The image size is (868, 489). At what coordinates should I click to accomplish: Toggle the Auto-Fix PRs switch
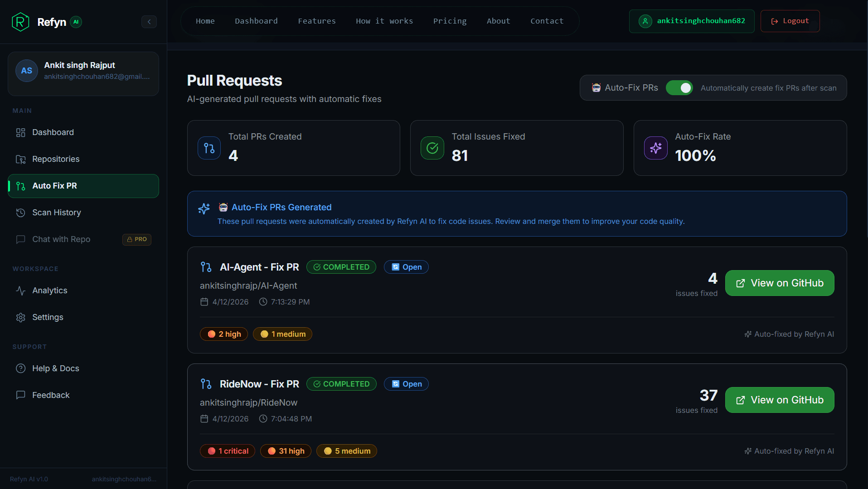pyautogui.click(x=679, y=88)
